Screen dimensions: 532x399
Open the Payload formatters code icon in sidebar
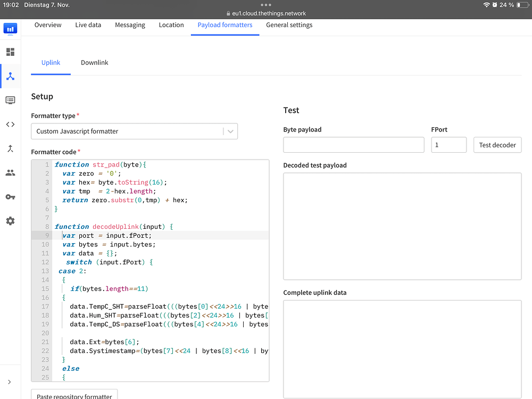[x=10, y=124]
